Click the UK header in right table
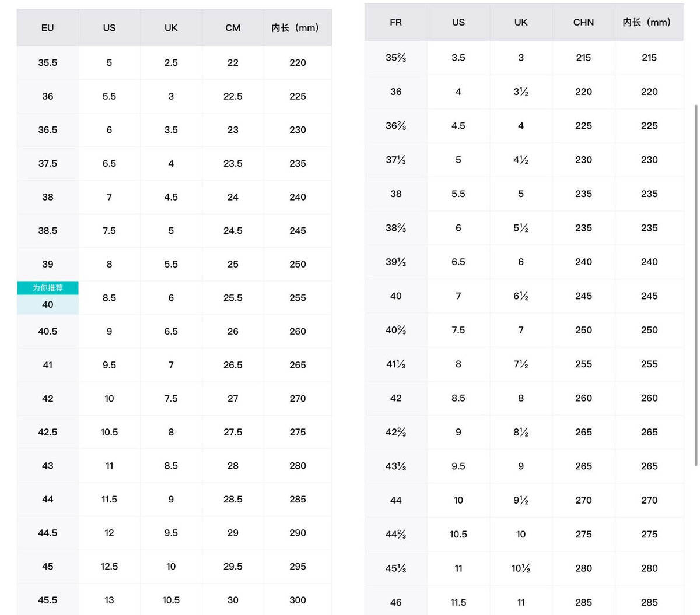Image resolution: width=700 pixels, height=615 pixels. (x=521, y=22)
